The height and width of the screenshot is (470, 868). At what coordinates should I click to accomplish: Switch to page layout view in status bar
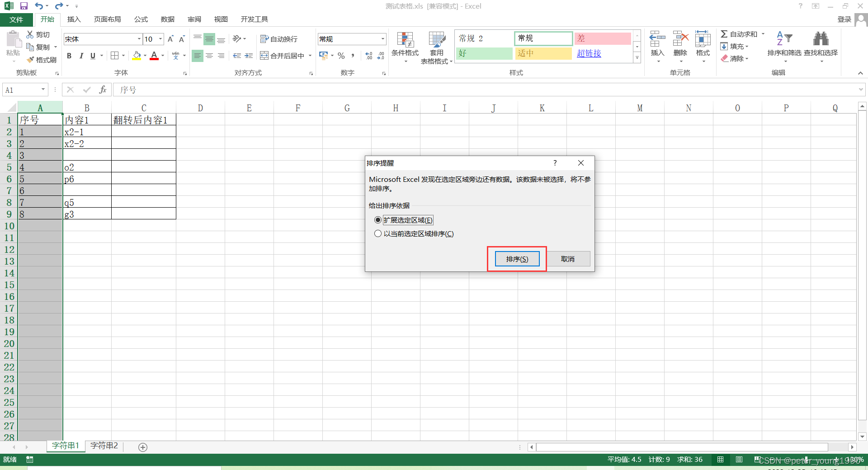(x=739, y=460)
